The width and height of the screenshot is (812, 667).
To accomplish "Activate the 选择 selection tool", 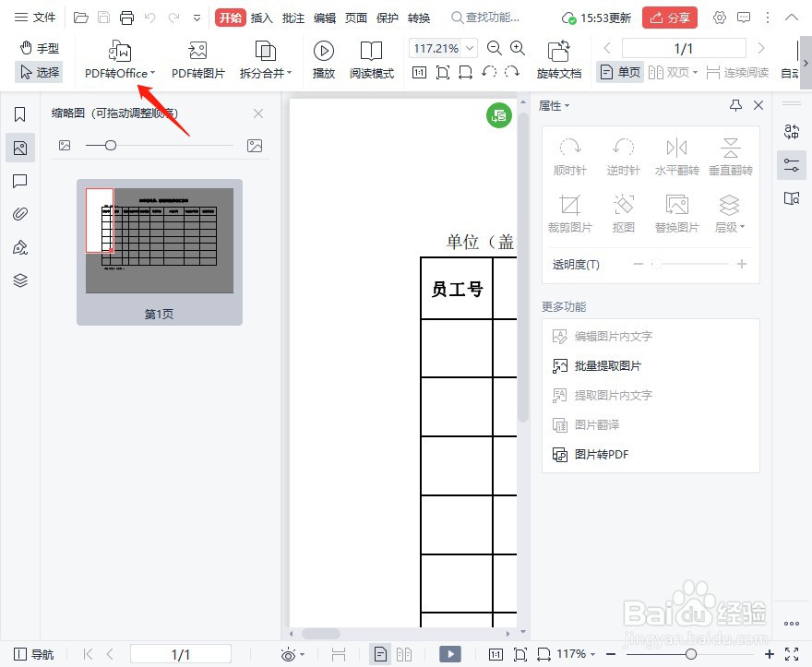I will point(40,72).
